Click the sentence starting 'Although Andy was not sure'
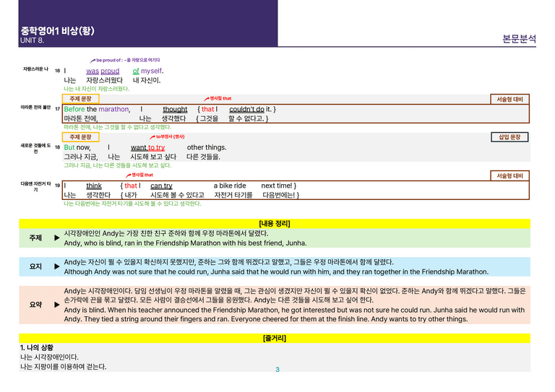Screen dimensions: 555x392 pos(276,272)
